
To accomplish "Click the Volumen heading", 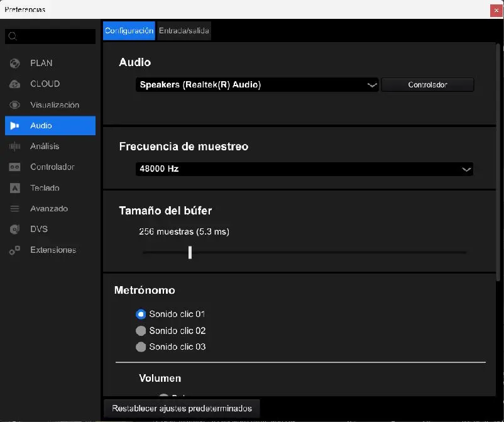I will pos(160,378).
